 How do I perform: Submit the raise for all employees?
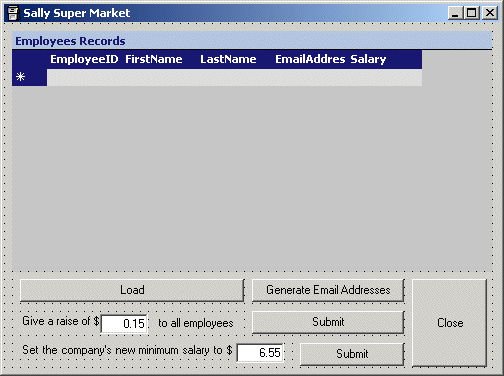(x=328, y=322)
